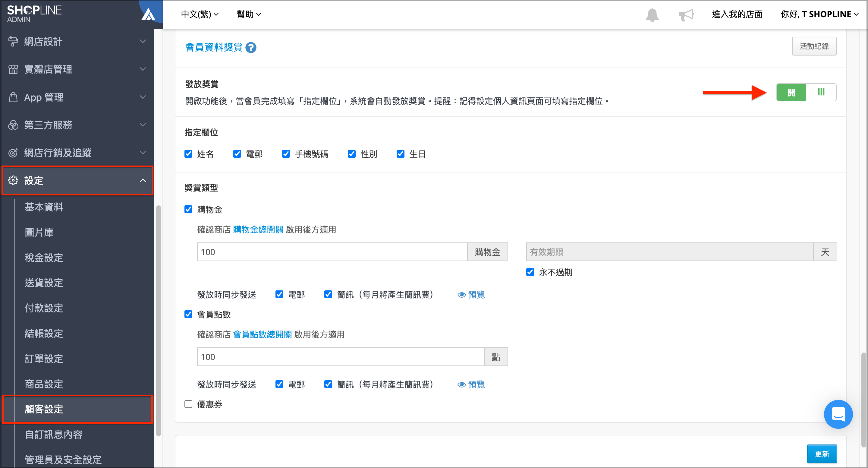Open 自訂訊息內容 in the sidebar
The height and width of the screenshot is (468, 868).
point(54,434)
